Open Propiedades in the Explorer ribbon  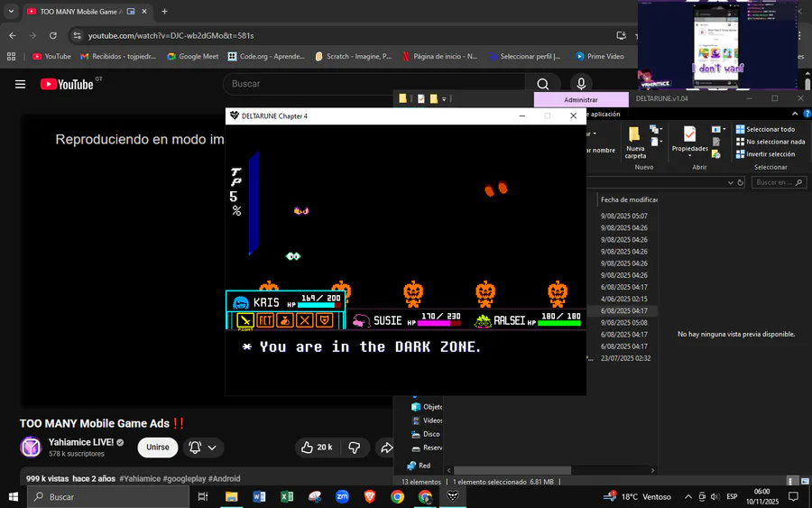tap(689, 138)
